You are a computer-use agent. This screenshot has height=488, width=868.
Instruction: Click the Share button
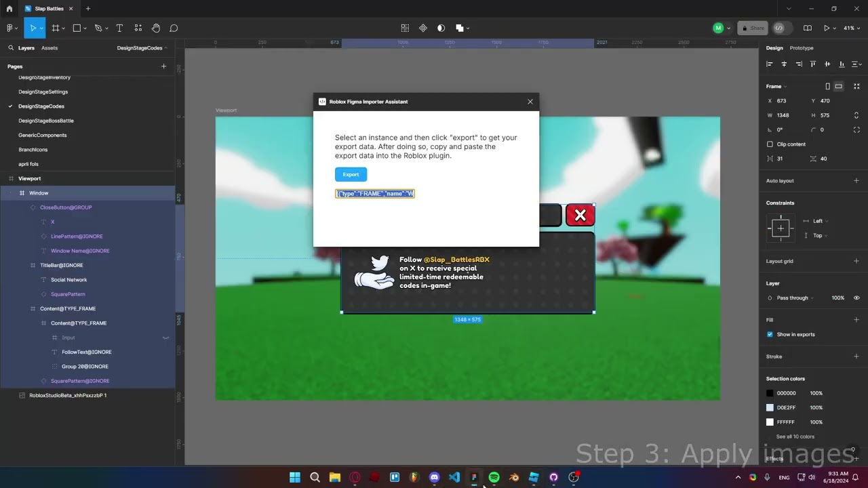(x=753, y=28)
